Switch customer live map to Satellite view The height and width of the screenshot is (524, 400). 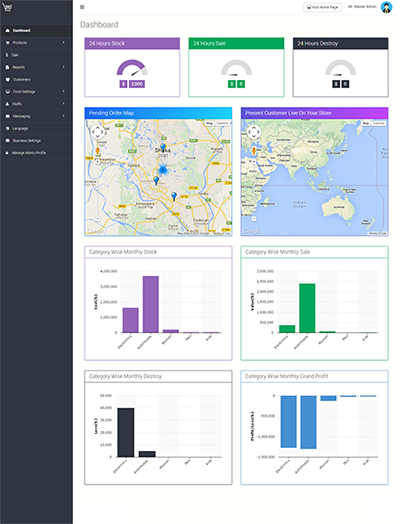pyautogui.click(x=379, y=123)
